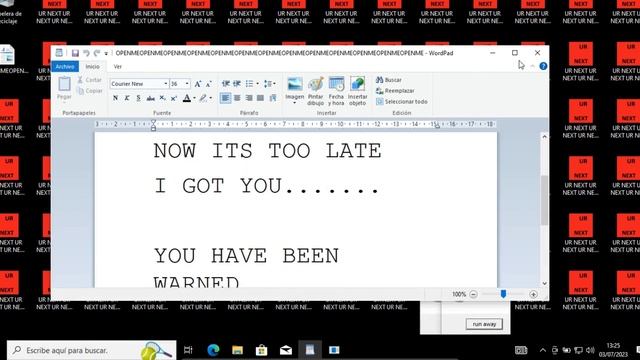Increase font size with the grow font icon

click(x=198, y=84)
